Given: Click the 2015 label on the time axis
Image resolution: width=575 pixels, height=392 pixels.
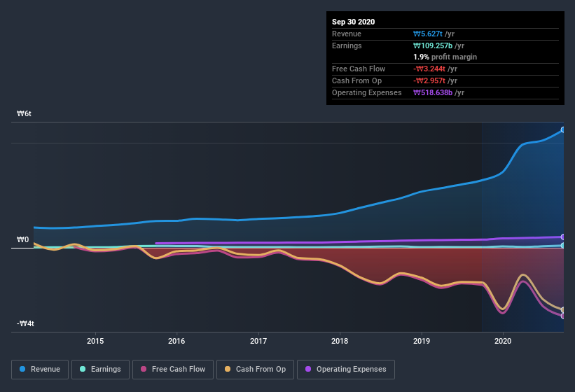Looking at the screenshot, I should 95,342.
